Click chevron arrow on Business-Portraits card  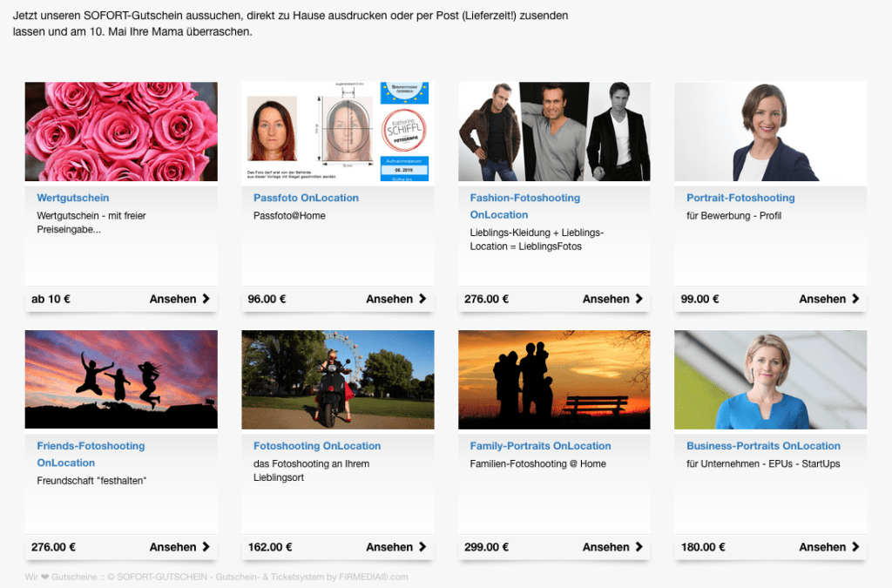(855, 547)
